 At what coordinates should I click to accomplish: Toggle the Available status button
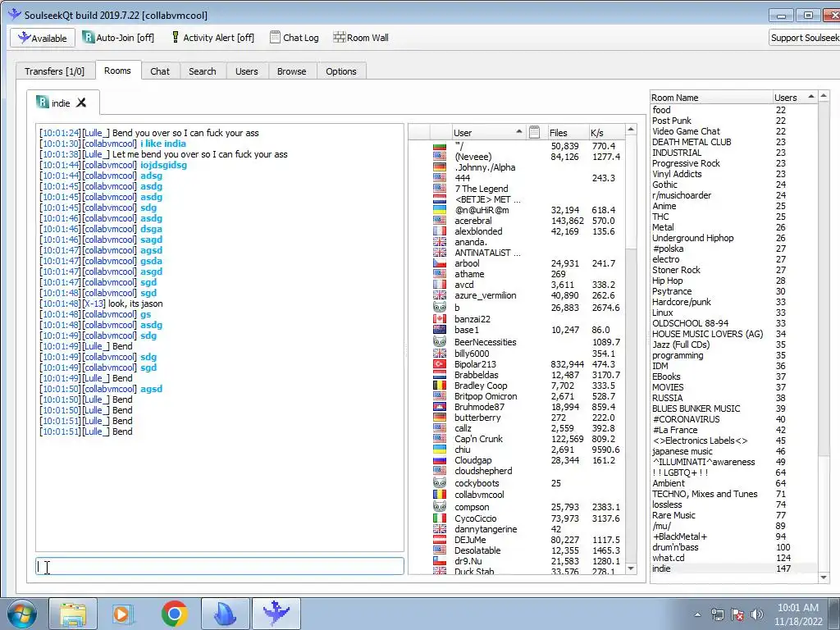[x=43, y=38]
